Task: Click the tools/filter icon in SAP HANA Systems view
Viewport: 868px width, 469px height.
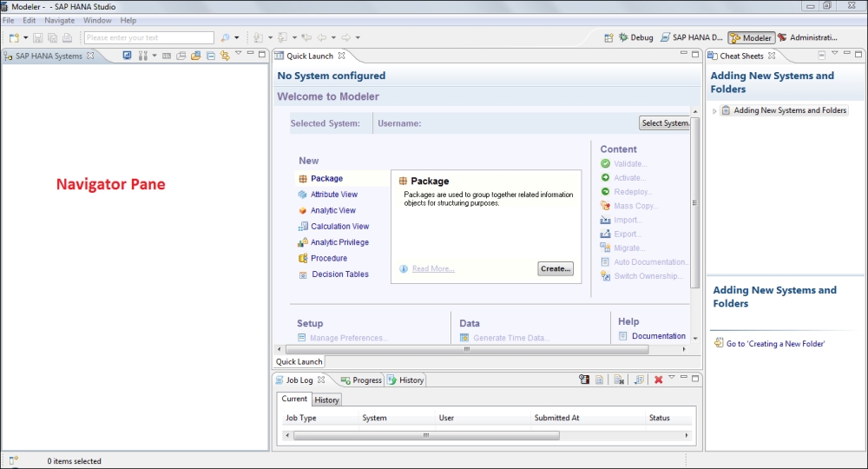Action: pyautogui.click(x=143, y=56)
